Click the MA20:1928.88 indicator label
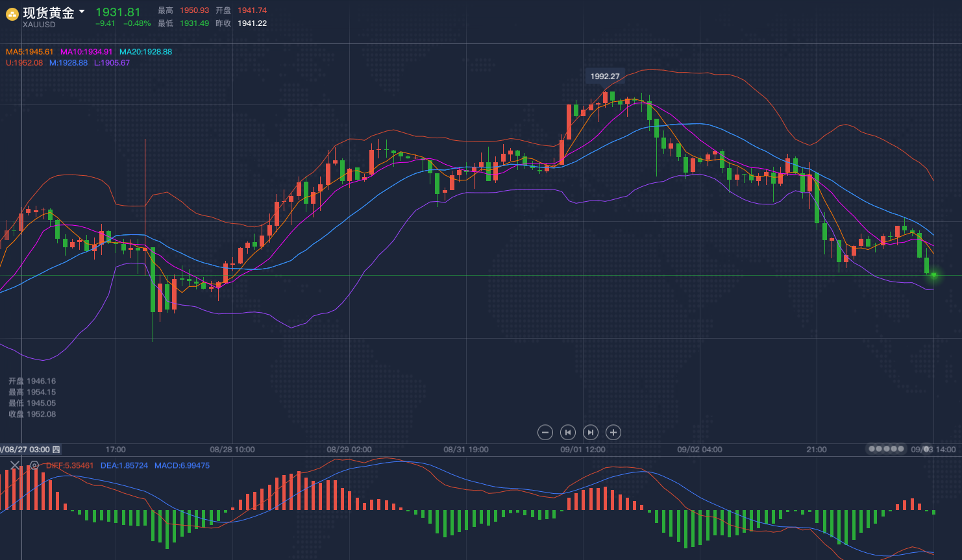Viewport: 962px width, 560px height. 146,52
